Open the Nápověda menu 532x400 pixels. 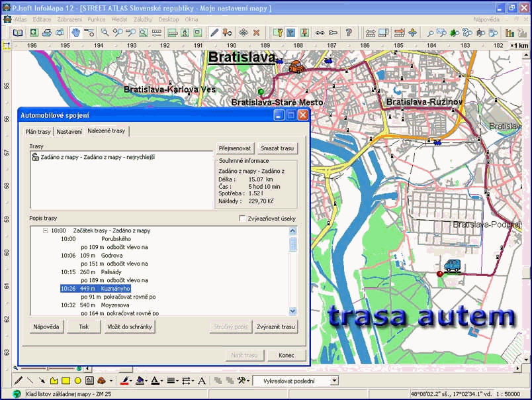(486, 19)
